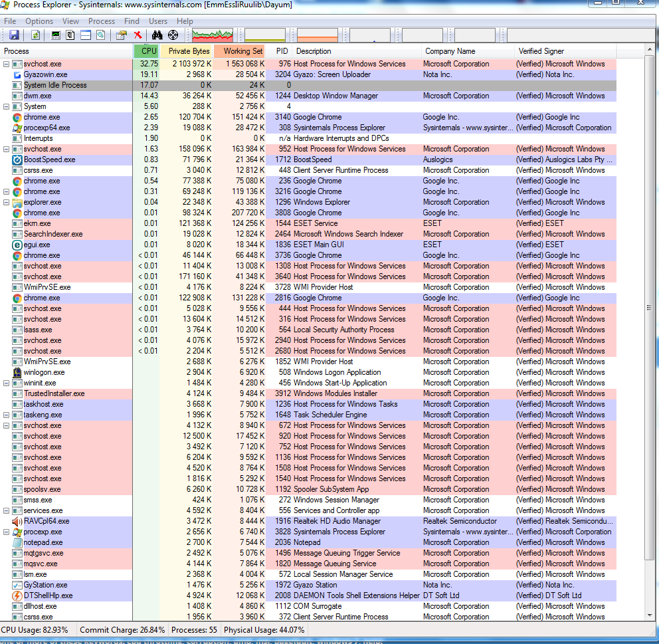Sort by the Description column header
This screenshot has height=644, width=659.
tap(357, 51)
